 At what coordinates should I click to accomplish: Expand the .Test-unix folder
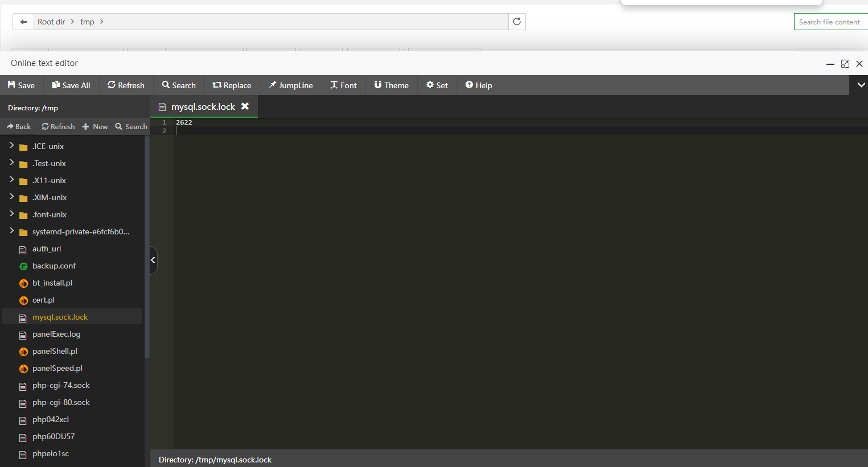[x=11, y=163]
